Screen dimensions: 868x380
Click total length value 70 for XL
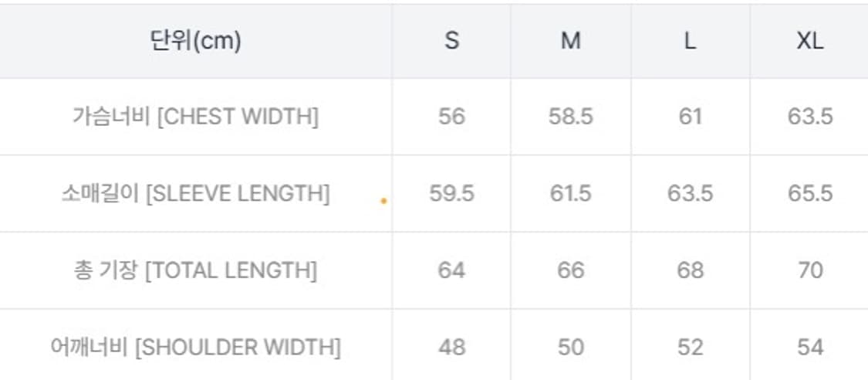click(x=809, y=270)
